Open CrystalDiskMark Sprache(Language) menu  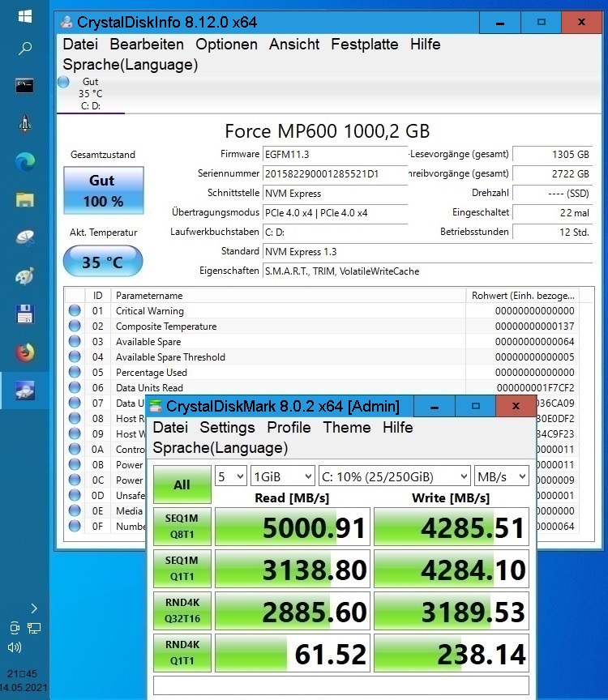tap(221, 448)
